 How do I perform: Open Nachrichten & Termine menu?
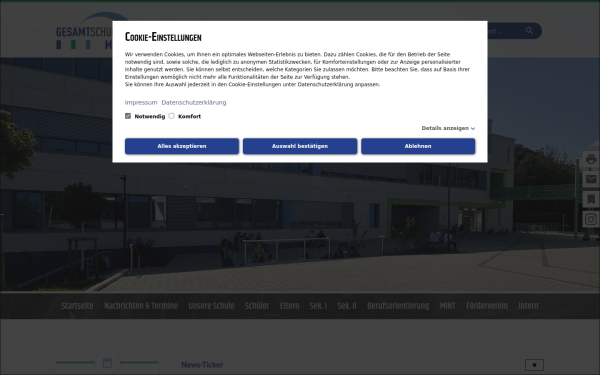[141, 306]
